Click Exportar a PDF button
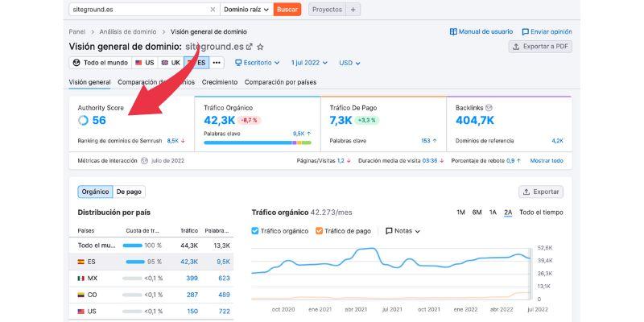 [540, 47]
